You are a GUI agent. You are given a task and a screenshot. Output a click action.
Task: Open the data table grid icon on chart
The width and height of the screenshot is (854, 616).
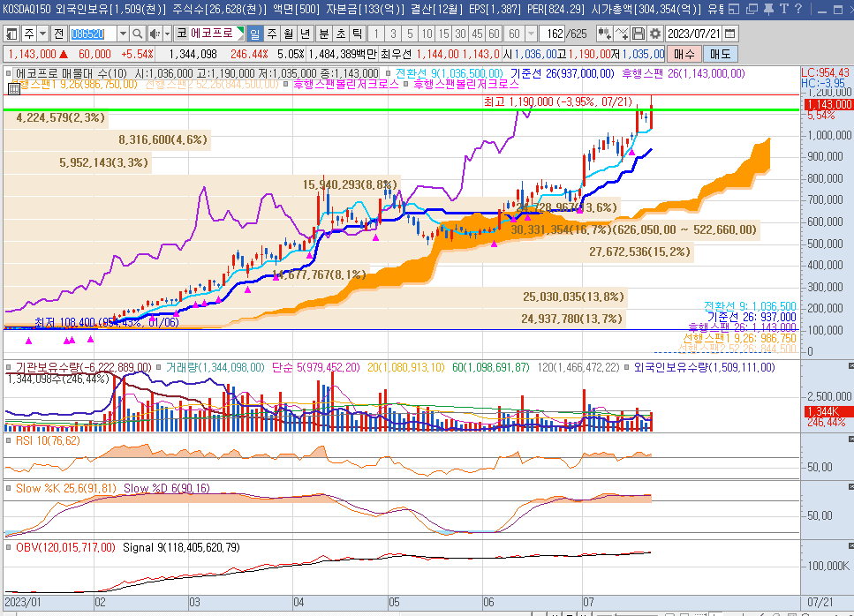[x=14, y=89]
